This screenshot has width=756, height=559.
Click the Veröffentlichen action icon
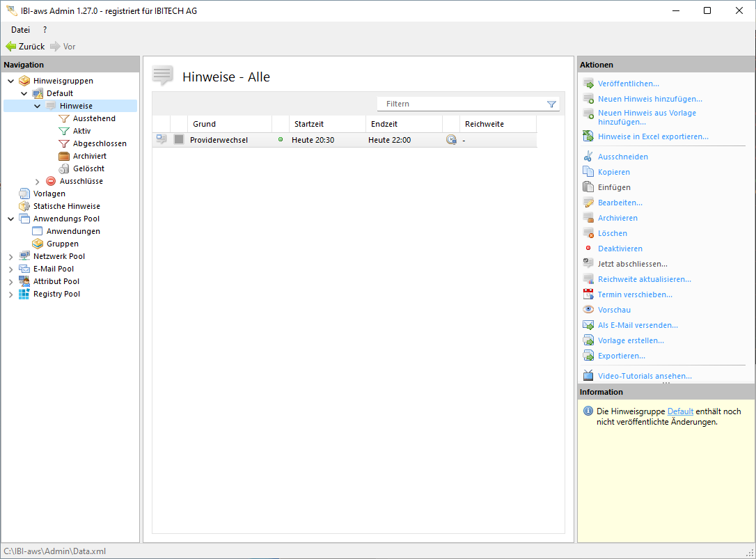pos(588,84)
